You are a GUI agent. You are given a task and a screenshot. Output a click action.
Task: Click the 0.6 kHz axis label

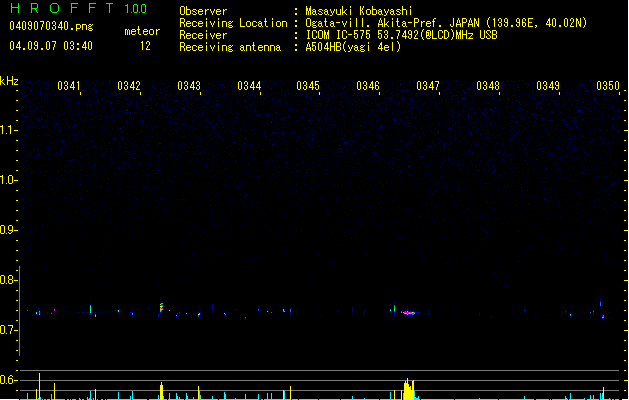tap(8, 380)
